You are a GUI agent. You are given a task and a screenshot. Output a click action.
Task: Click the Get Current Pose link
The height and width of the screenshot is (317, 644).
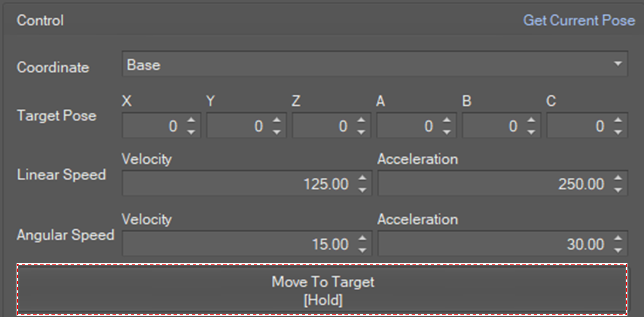tap(579, 21)
